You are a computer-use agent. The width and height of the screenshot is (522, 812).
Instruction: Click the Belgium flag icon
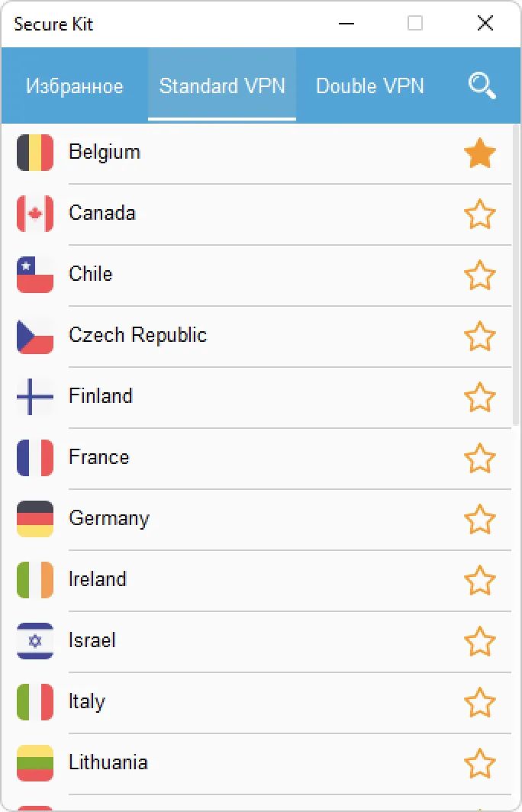pos(35,153)
